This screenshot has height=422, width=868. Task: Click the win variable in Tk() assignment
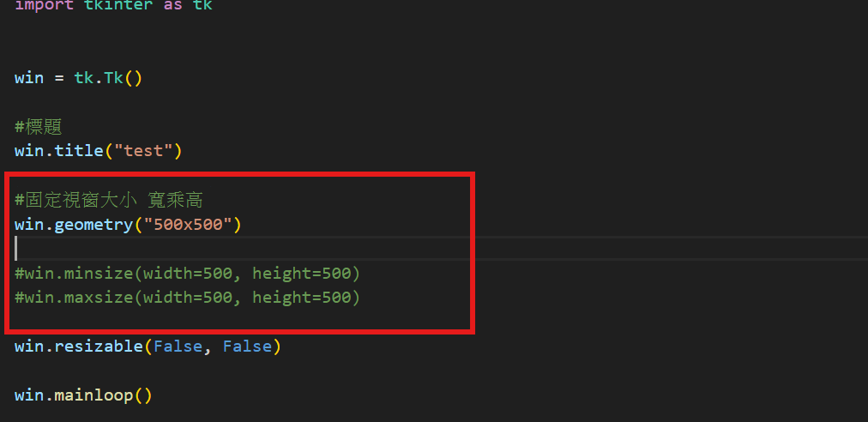29,77
